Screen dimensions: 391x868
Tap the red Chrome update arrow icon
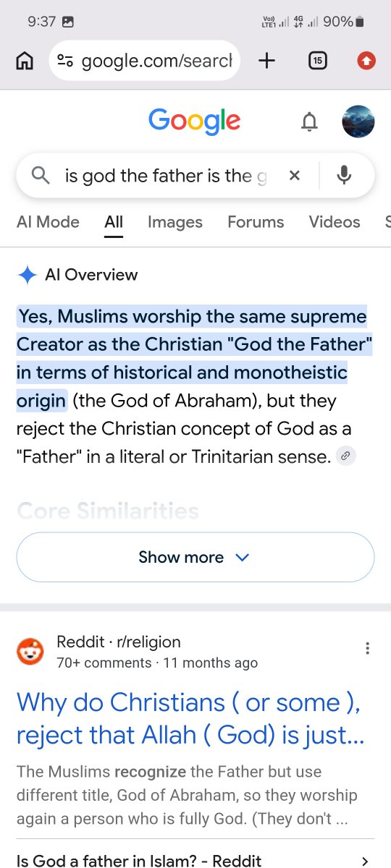[366, 61]
